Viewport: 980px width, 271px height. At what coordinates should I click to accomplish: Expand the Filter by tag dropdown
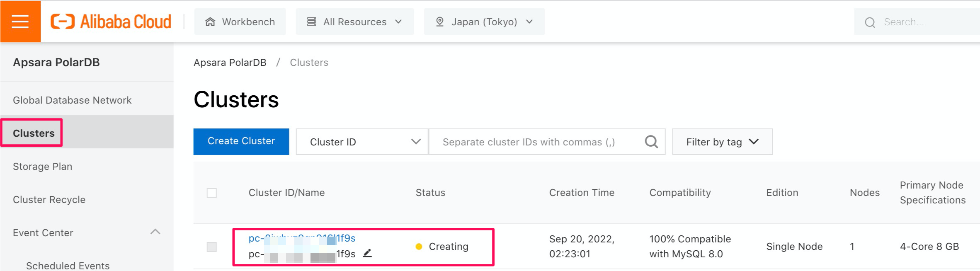(722, 142)
